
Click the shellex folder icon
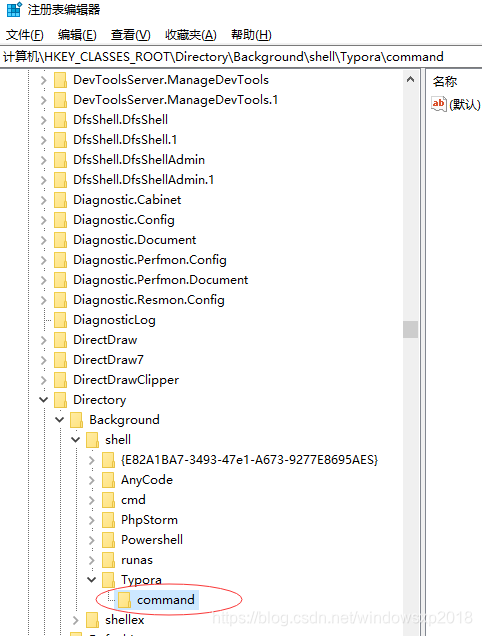[x=92, y=620]
